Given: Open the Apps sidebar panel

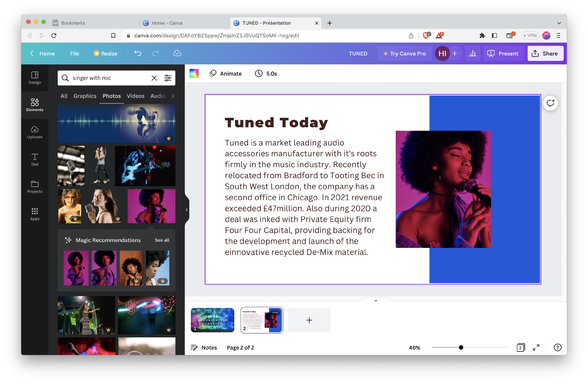Looking at the screenshot, I should pos(34,214).
